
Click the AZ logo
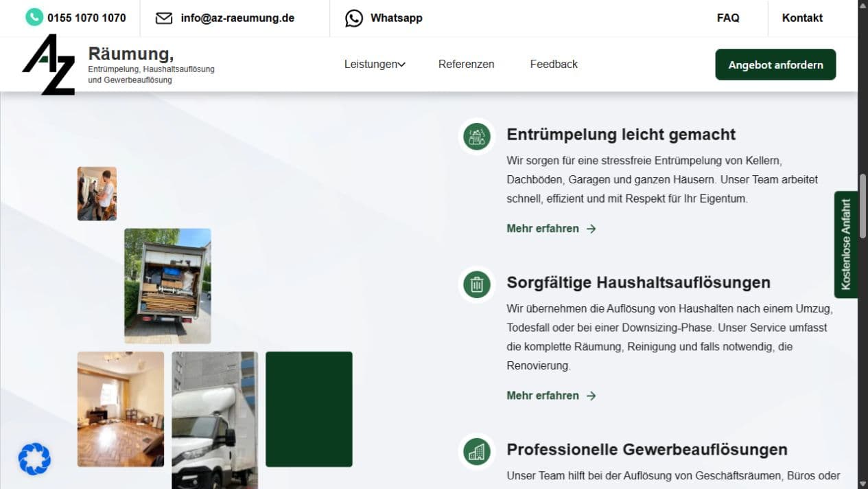(49, 65)
